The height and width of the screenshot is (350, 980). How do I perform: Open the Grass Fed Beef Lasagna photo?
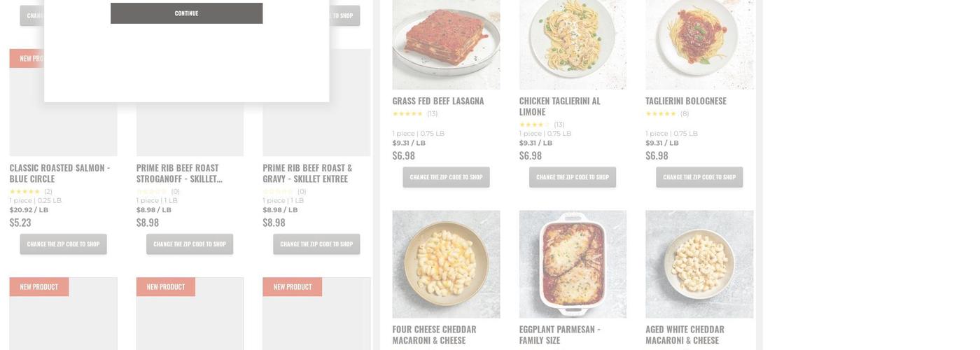[x=446, y=44]
